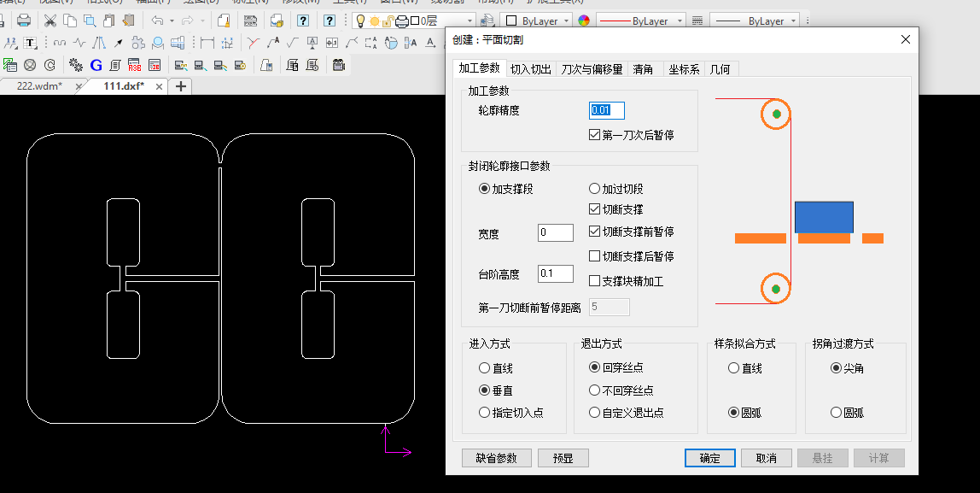Viewport: 980px width, 493px height.
Task: Click the 台阶高度 input field
Action: coord(555,273)
